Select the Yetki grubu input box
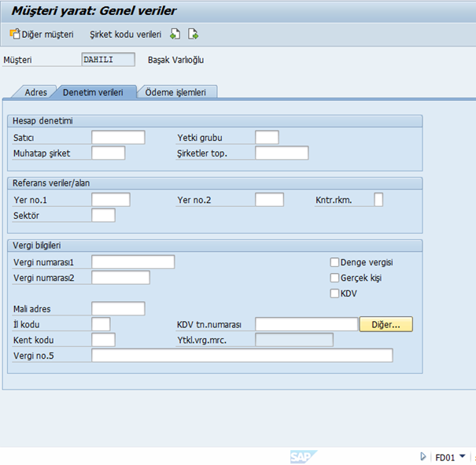Image resolution: width=476 pixels, height=465 pixels. tap(267, 138)
